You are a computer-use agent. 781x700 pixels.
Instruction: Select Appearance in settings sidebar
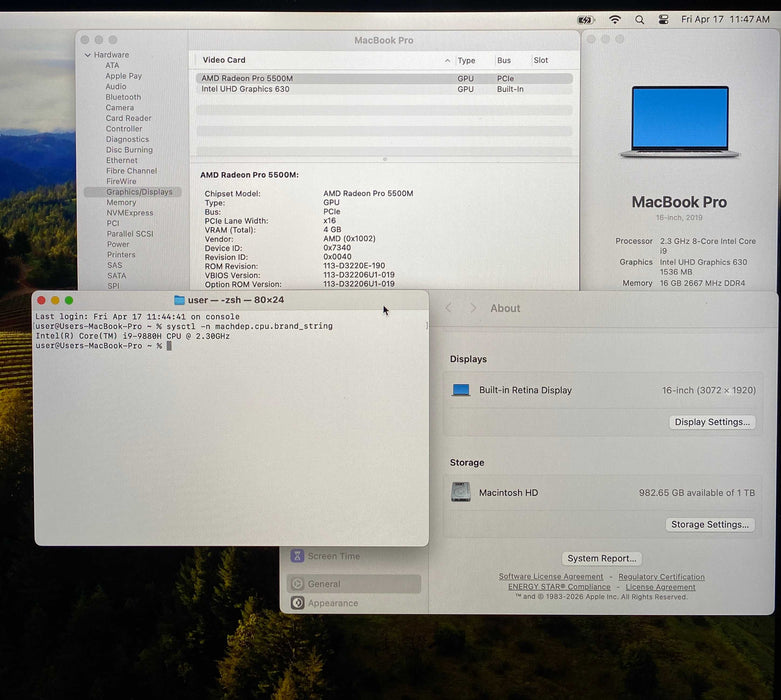[x=333, y=603]
